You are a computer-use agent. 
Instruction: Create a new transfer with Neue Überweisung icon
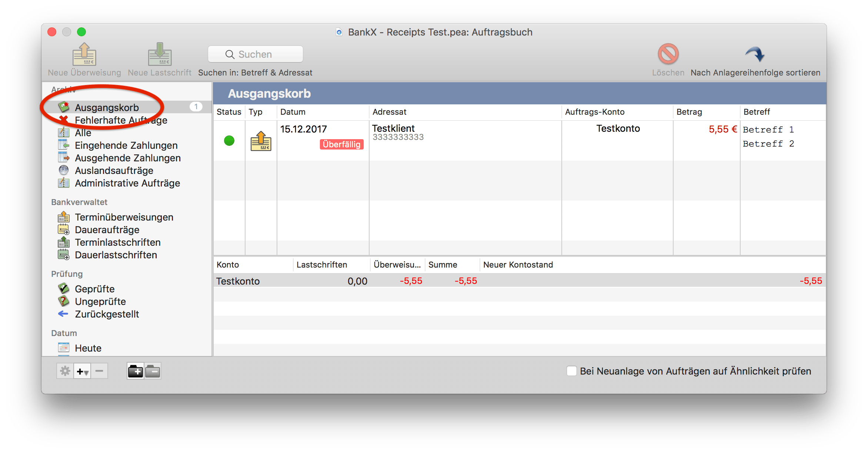84,54
